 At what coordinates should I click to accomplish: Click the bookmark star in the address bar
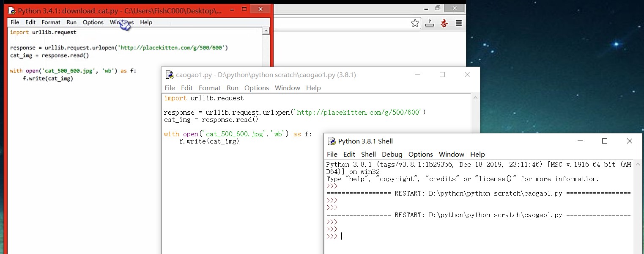[415, 23]
